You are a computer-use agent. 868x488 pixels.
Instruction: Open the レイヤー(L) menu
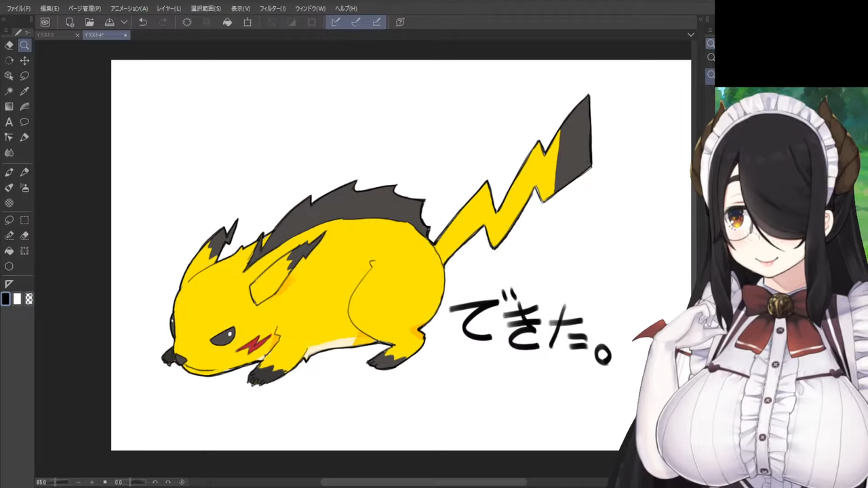(x=169, y=8)
